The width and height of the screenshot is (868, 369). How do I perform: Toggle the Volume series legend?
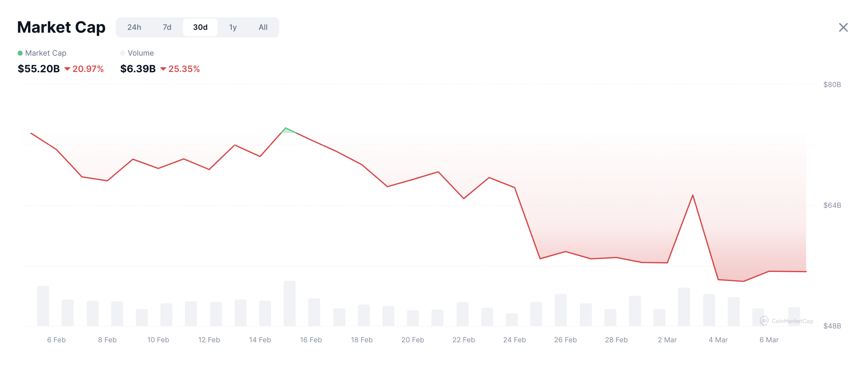click(137, 53)
